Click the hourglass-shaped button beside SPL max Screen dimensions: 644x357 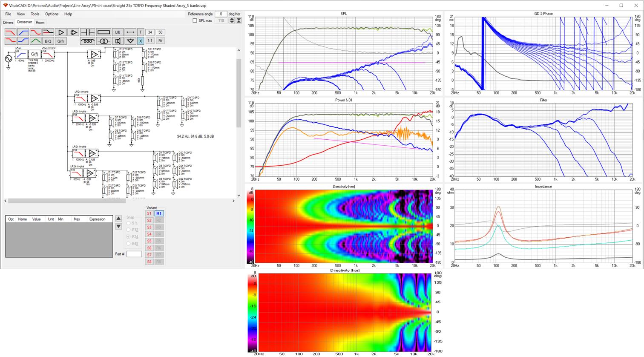pyautogui.click(x=239, y=20)
